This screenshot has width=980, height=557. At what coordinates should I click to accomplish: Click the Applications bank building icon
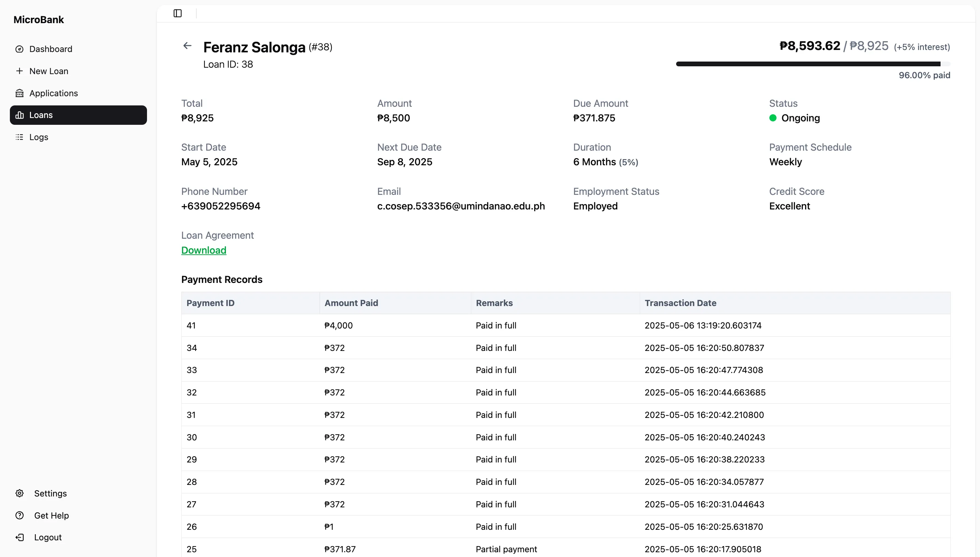click(x=19, y=93)
